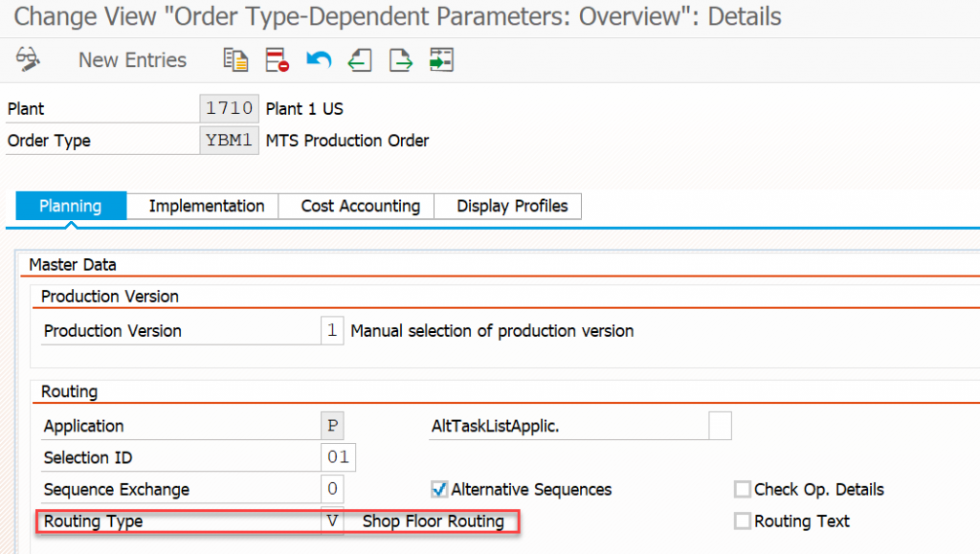Click the Selection ID input field
Screen dimensions: 980x554
[338, 457]
